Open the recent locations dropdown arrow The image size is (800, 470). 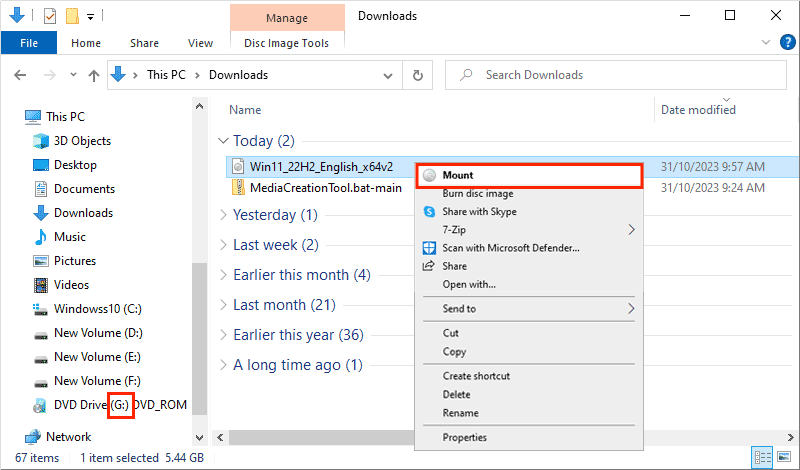pyautogui.click(x=73, y=75)
